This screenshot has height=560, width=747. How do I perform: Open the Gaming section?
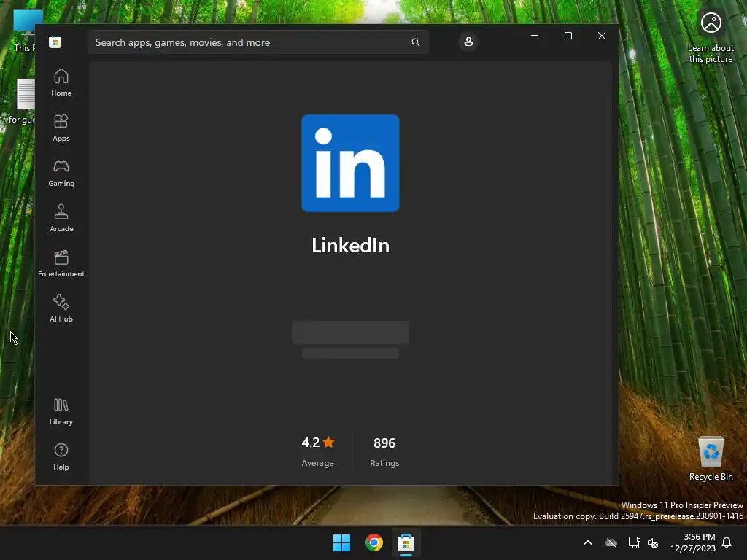[x=61, y=173]
